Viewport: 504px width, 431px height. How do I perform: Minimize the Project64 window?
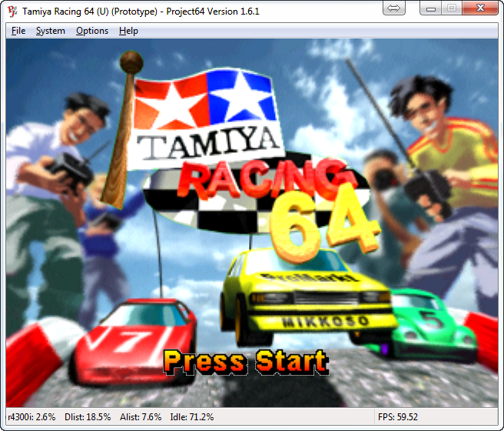[431, 8]
